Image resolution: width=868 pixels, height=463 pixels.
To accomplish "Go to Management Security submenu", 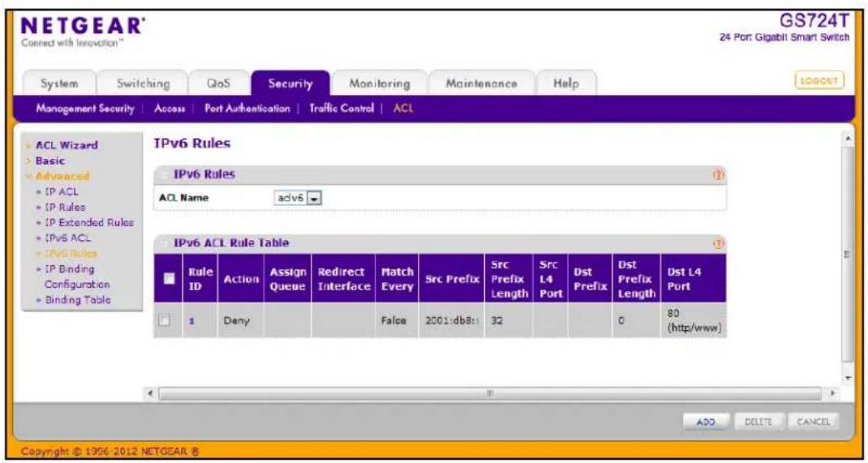I will pos(85,109).
